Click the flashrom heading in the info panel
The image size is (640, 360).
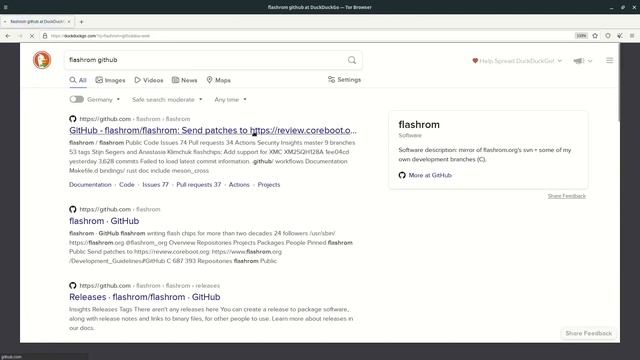[x=419, y=124]
